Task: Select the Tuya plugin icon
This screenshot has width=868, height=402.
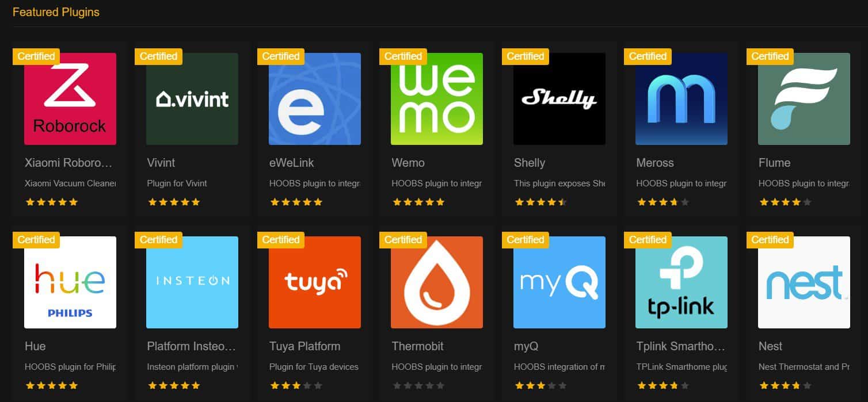Action: 315,282
